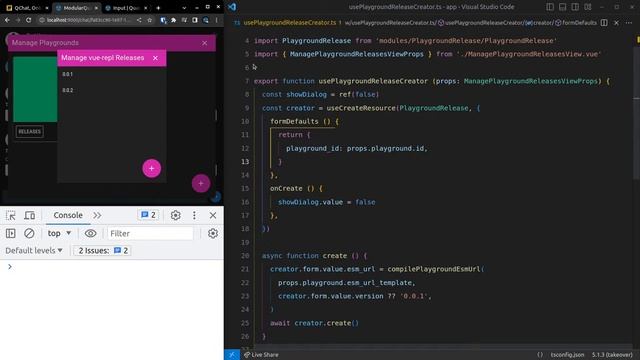Click the VS Code logo menu icon
The width and height of the screenshot is (640, 360).
[x=232, y=7]
